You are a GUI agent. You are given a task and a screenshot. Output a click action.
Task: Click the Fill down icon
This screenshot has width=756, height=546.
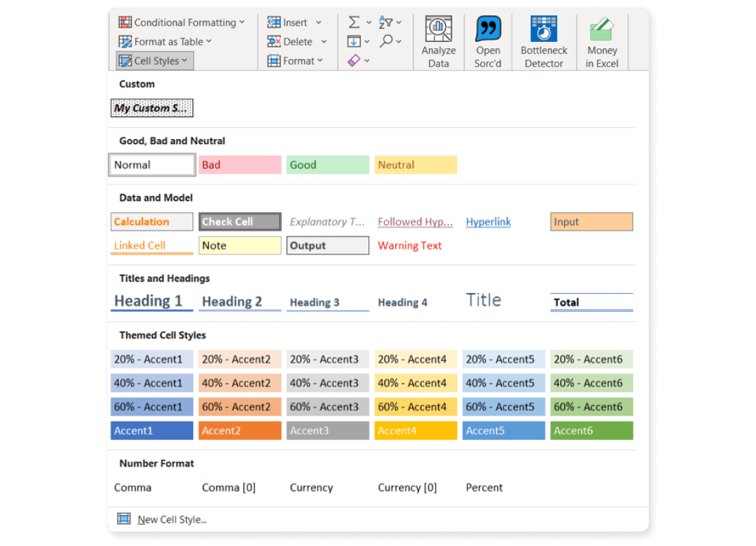[x=354, y=41]
